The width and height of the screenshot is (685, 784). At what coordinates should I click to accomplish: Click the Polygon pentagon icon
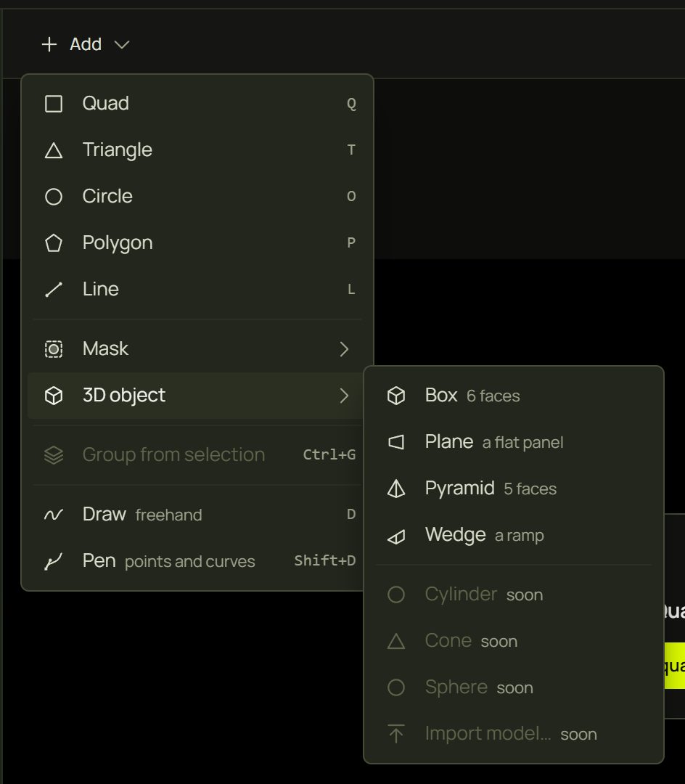point(54,243)
